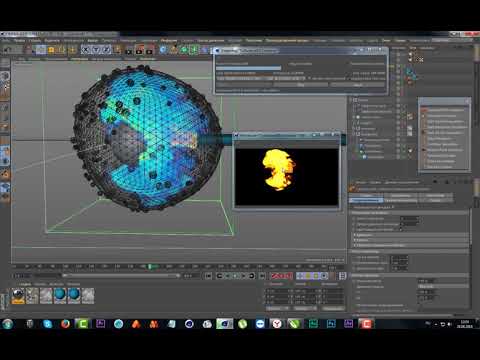
Task: Select the first blue sphere material thumbnail
Action: [x=60, y=296]
